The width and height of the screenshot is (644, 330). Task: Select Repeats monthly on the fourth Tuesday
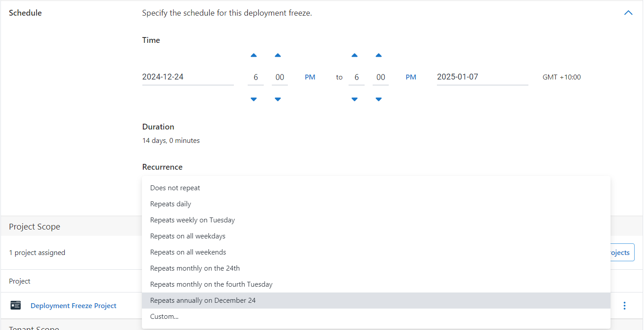[211, 284]
